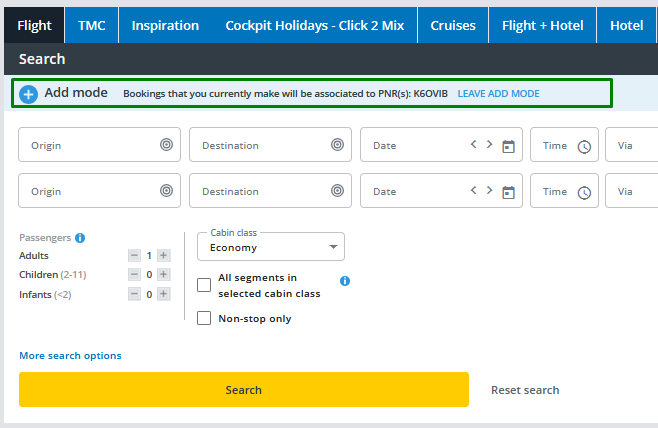The image size is (658, 428).
Task: Click target icon in first Origin field
Action: click(x=167, y=145)
